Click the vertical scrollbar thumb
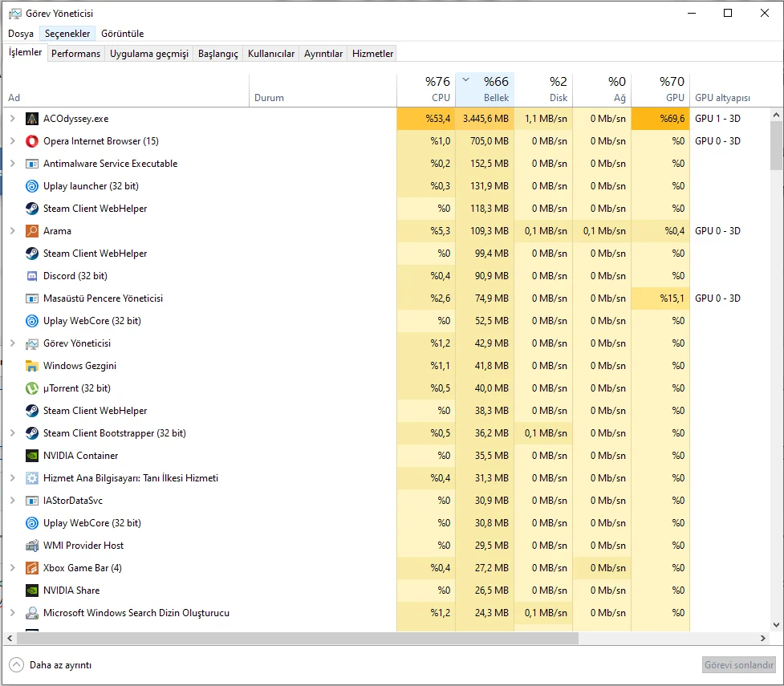 point(776,145)
